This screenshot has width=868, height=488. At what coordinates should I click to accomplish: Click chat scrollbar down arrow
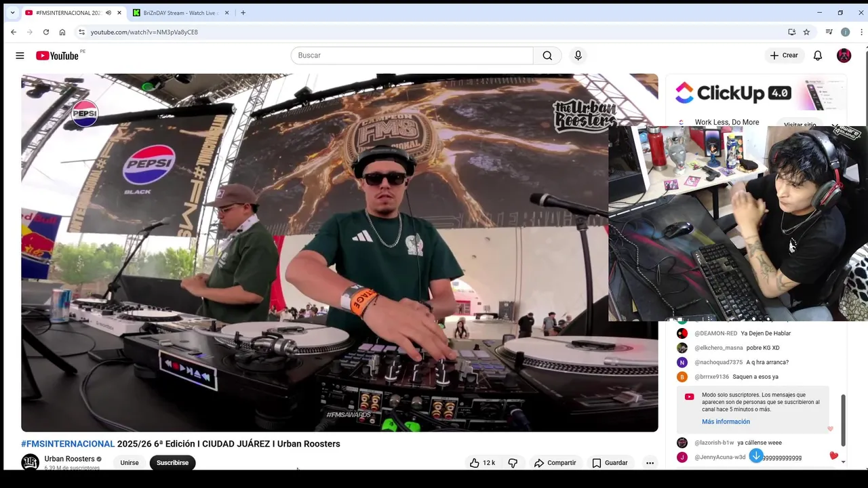[843, 462]
